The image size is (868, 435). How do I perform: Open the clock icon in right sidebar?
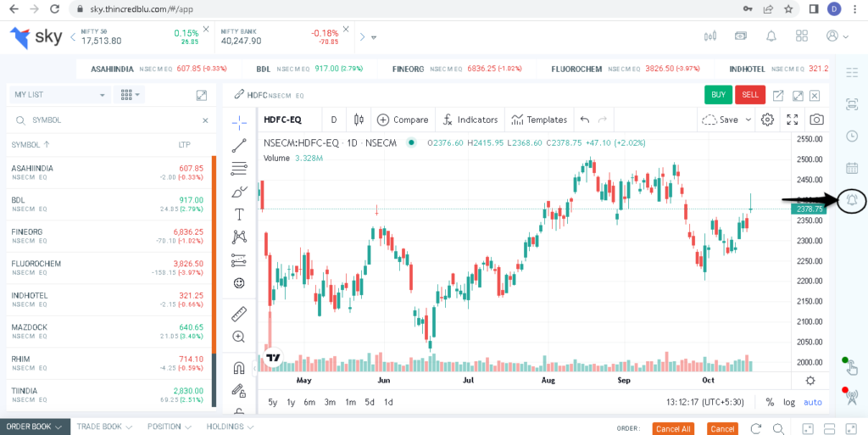852,137
